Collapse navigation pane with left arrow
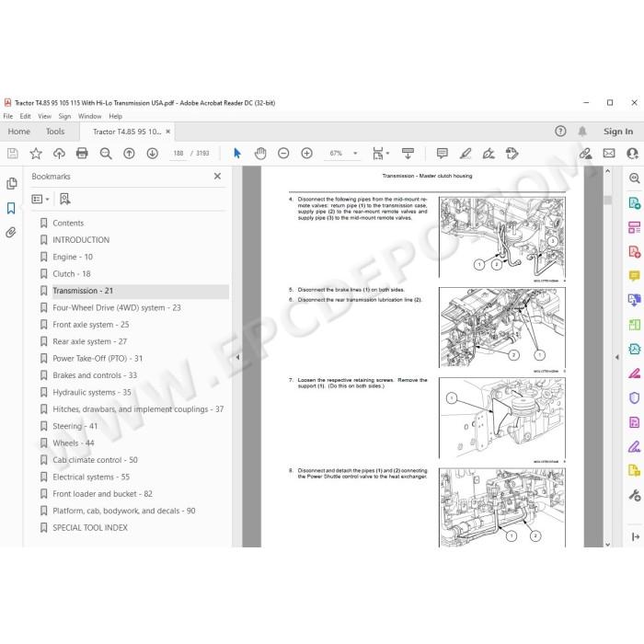Screen dimensions: 644x644 (237, 357)
